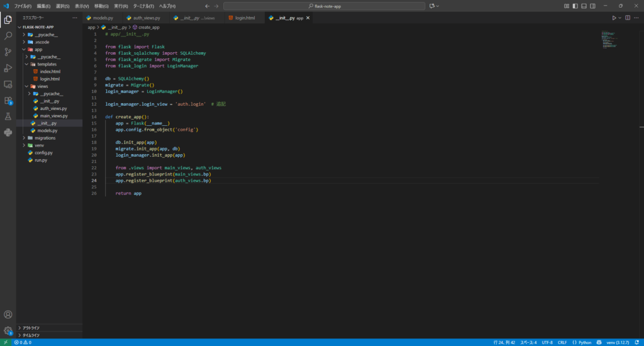The height and width of the screenshot is (346, 644).
Task: Open the Python icon in activity bar
Action: click(8, 132)
